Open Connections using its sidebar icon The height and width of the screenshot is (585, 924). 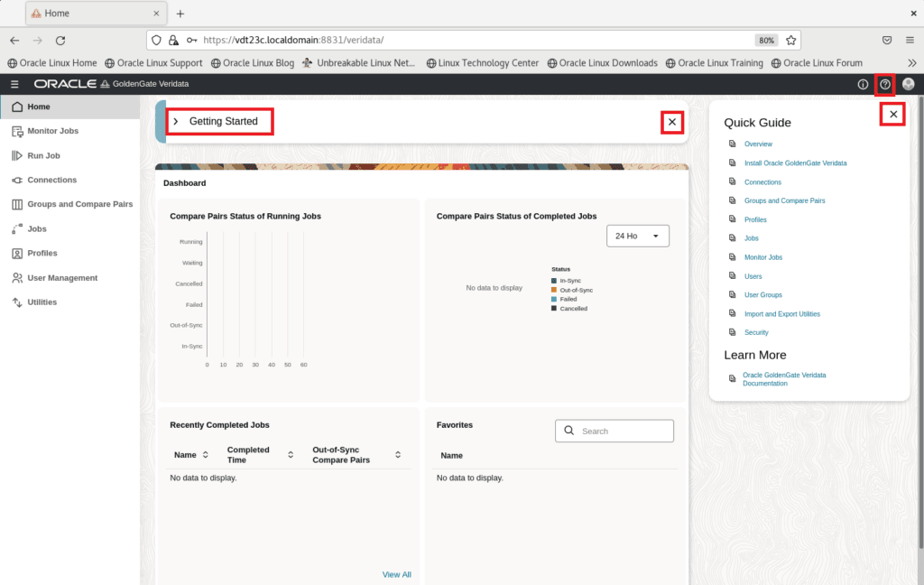click(x=14, y=180)
